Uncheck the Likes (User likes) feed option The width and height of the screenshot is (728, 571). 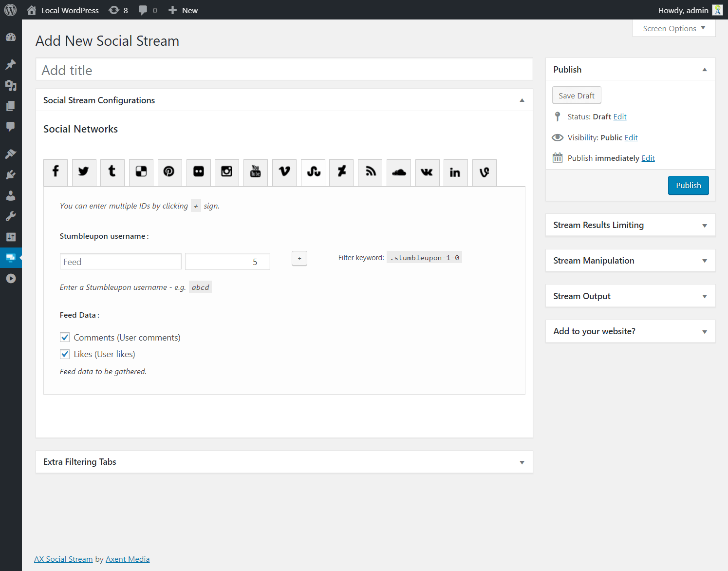[x=65, y=354]
